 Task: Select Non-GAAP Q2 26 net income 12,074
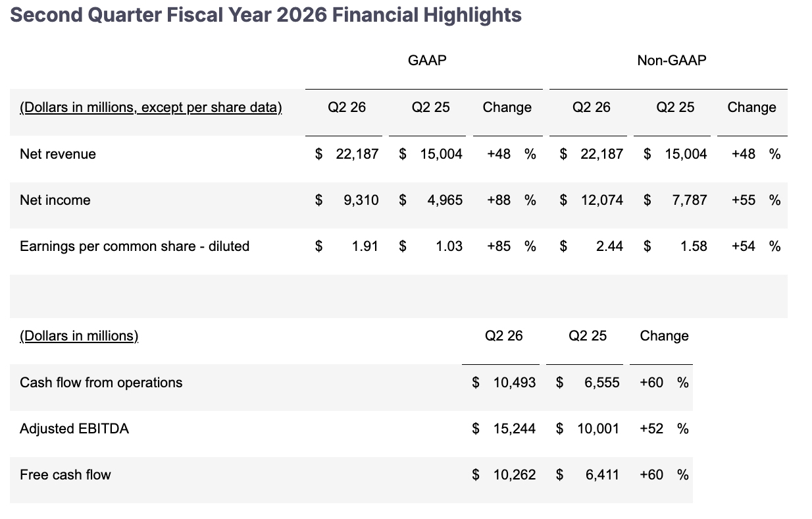tap(601, 200)
